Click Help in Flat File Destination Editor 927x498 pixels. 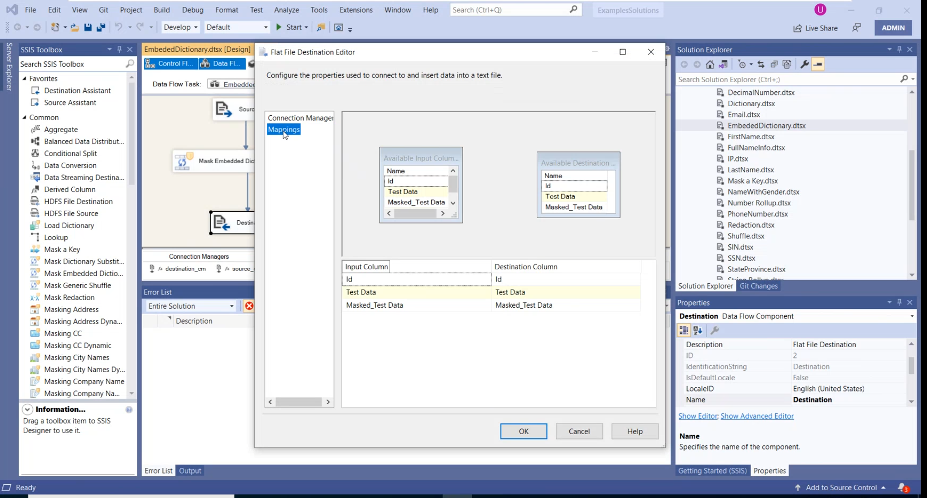(635, 431)
